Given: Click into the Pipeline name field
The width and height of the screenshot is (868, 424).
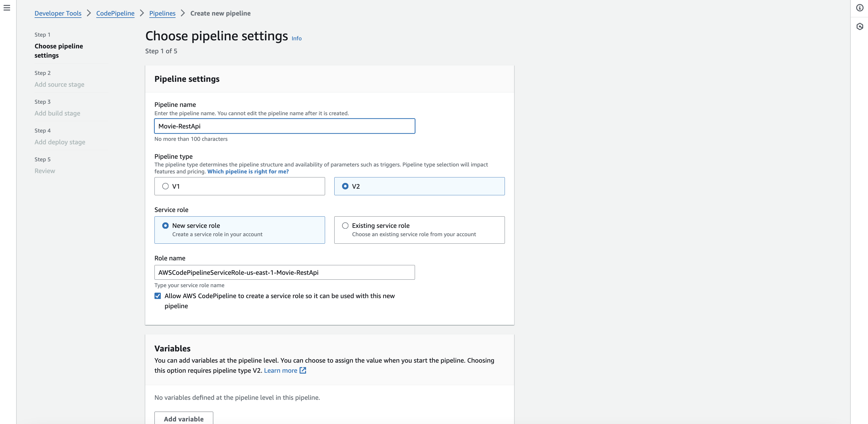Looking at the screenshot, I should click(x=284, y=126).
